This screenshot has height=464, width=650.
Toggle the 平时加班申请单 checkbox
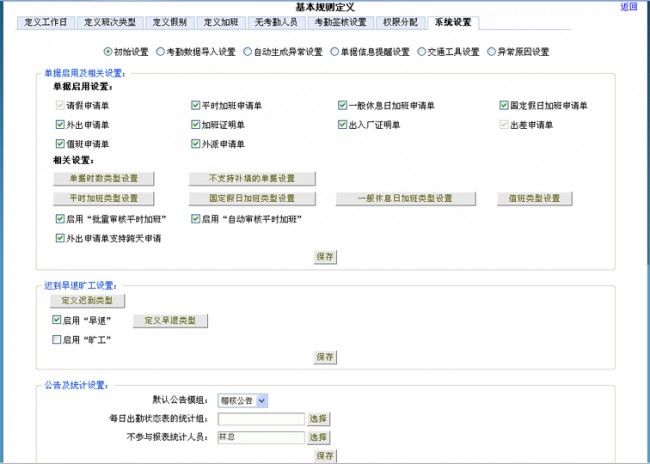pos(196,105)
